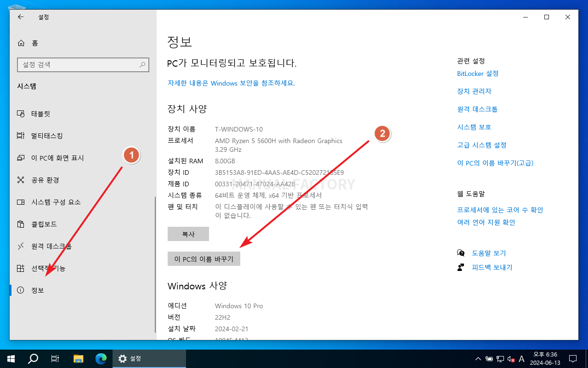This screenshot has width=588, height=368.
Task: Open the 고급 시스템 설정 link
Action: point(482,145)
